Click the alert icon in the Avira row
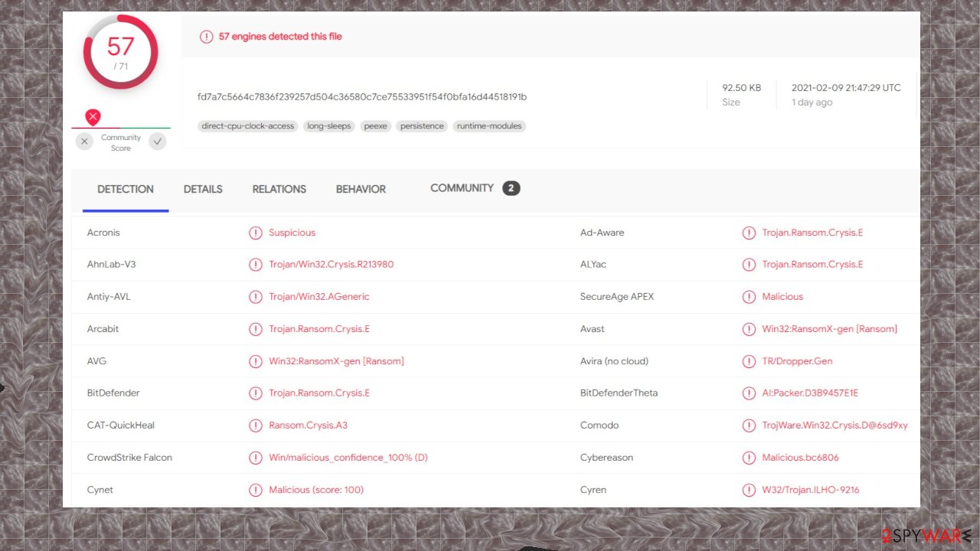The height and width of the screenshot is (551, 980). (749, 361)
